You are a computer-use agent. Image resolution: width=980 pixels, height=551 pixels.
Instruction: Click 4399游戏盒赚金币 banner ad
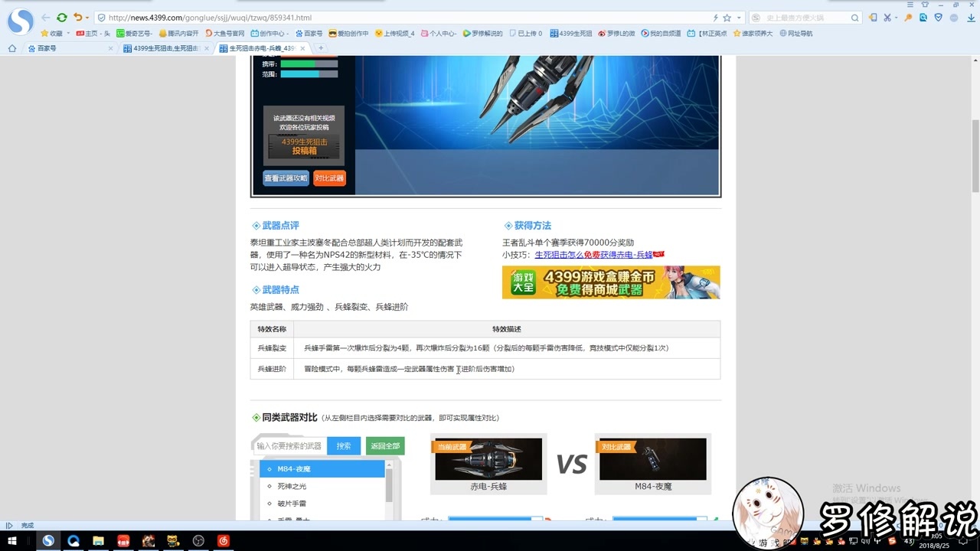point(611,282)
